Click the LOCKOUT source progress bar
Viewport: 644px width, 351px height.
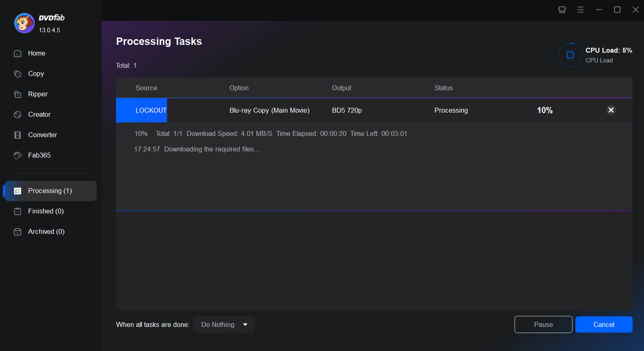[x=141, y=110]
